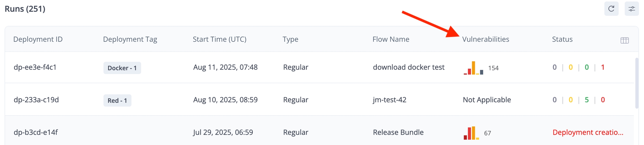Click vulnerability bar chart showing 154
644x145 pixels.
[x=473, y=68]
